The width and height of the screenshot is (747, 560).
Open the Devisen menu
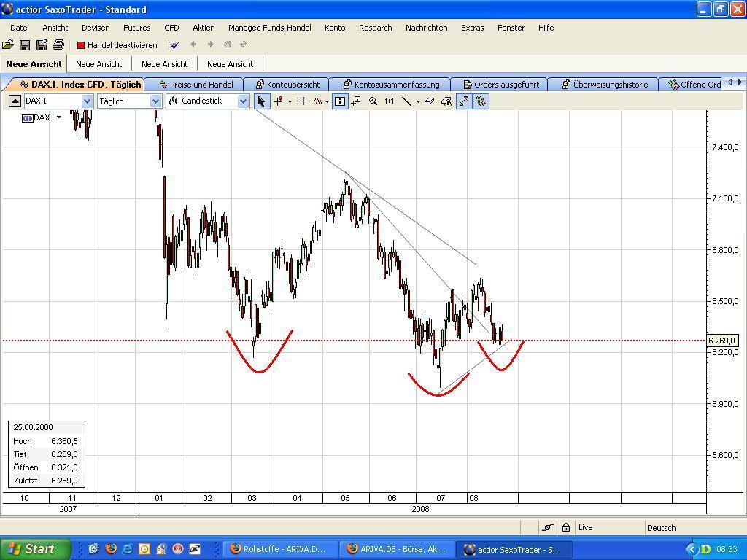pos(96,28)
